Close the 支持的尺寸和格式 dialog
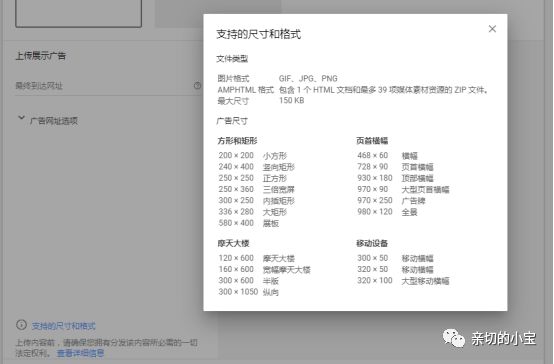Image resolution: width=554 pixels, height=364 pixels. [x=492, y=29]
